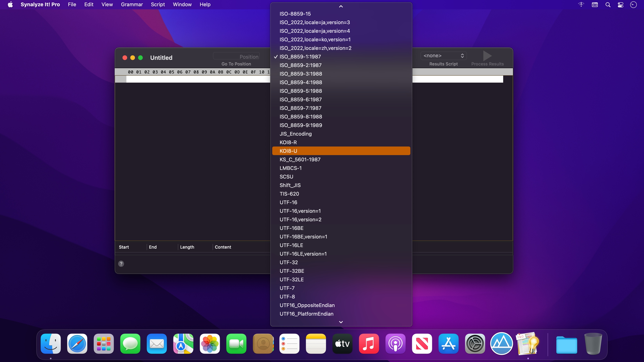The height and width of the screenshot is (362, 644).
Task: Open Mail app in dock
Action: pos(157,344)
